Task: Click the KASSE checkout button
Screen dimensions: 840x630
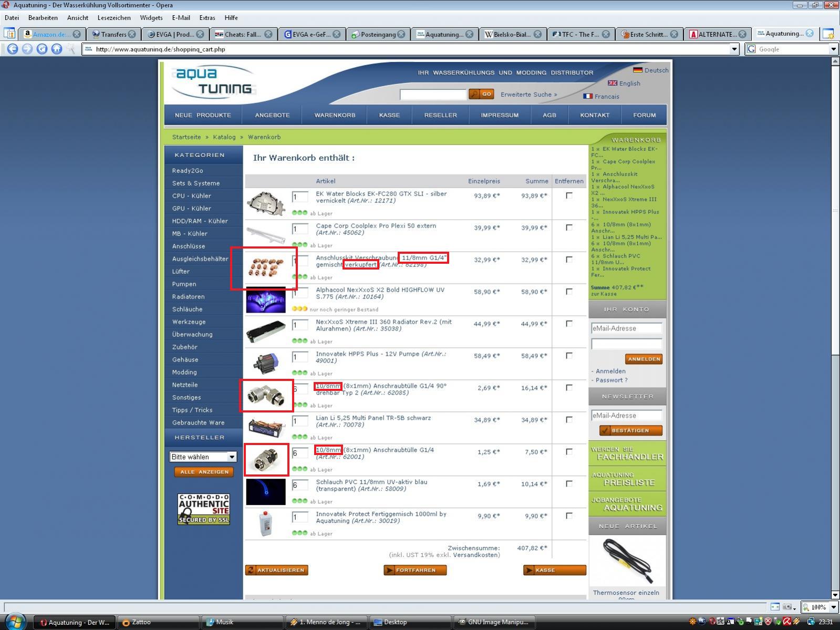Action: point(554,570)
